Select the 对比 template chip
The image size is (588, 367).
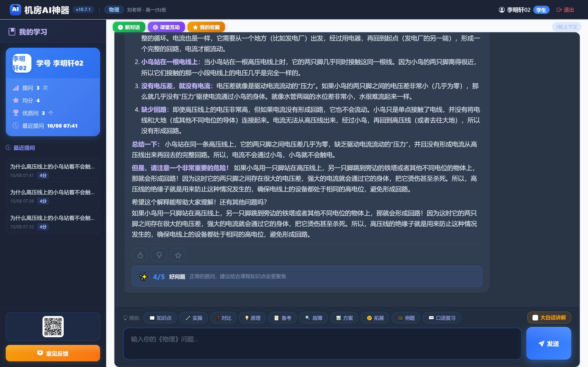click(x=223, y=318)
